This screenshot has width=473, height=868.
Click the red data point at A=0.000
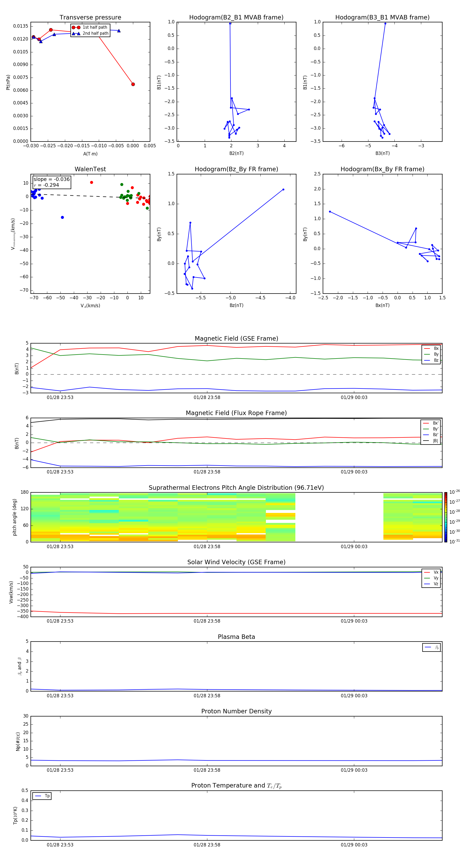coord(133,84)
